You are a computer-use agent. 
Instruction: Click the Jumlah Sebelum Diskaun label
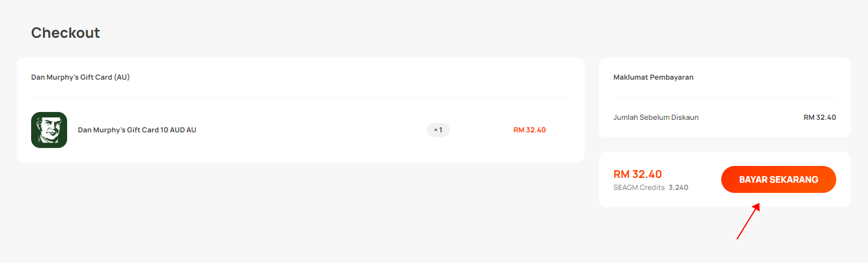click(656, 117)
